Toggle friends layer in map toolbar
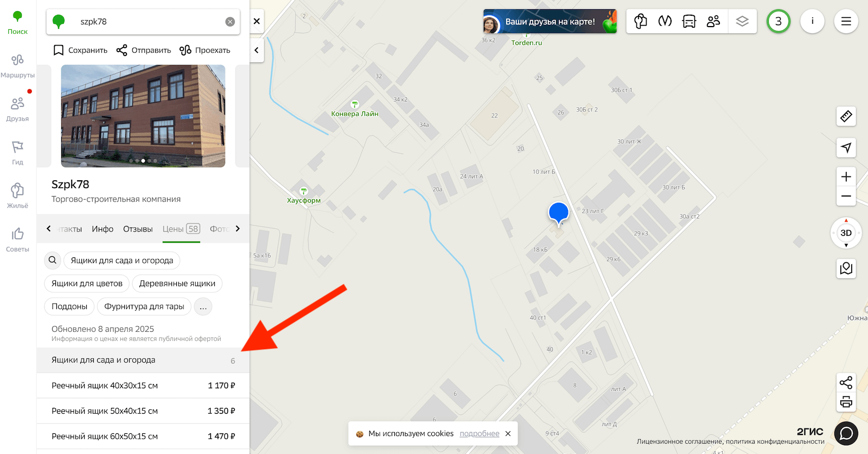This screenshot has width=868, height=454. [x=713, y=21]
